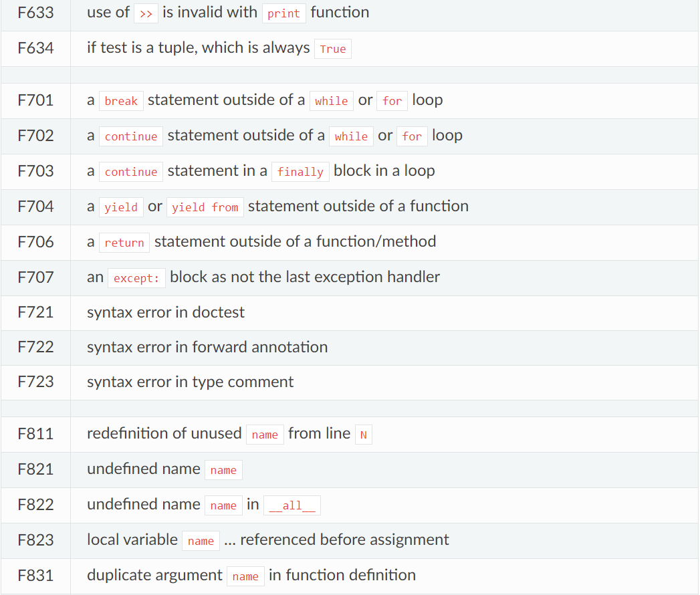Select the 'yield from' code snippet

pos(205,207)
